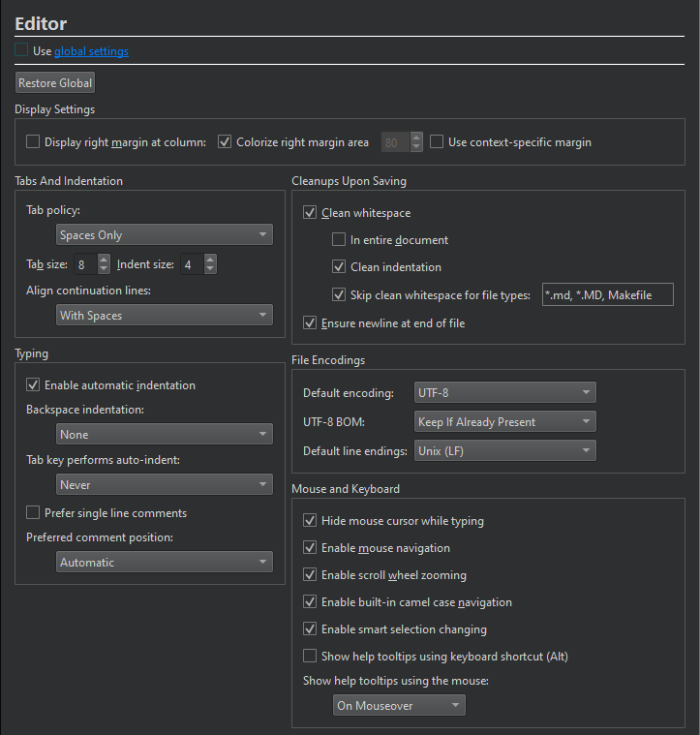Check In entire document option

pyautogui.click(x=339, y=240)
